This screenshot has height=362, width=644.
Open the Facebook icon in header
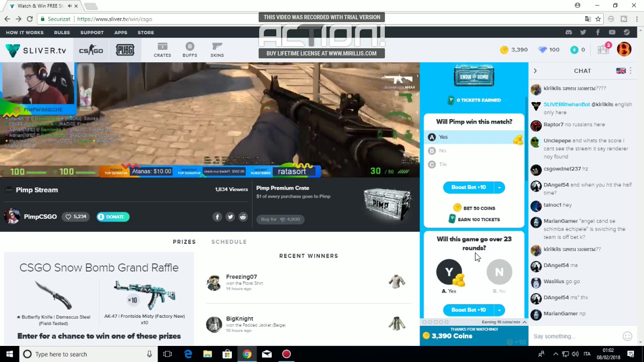[598, 32]
